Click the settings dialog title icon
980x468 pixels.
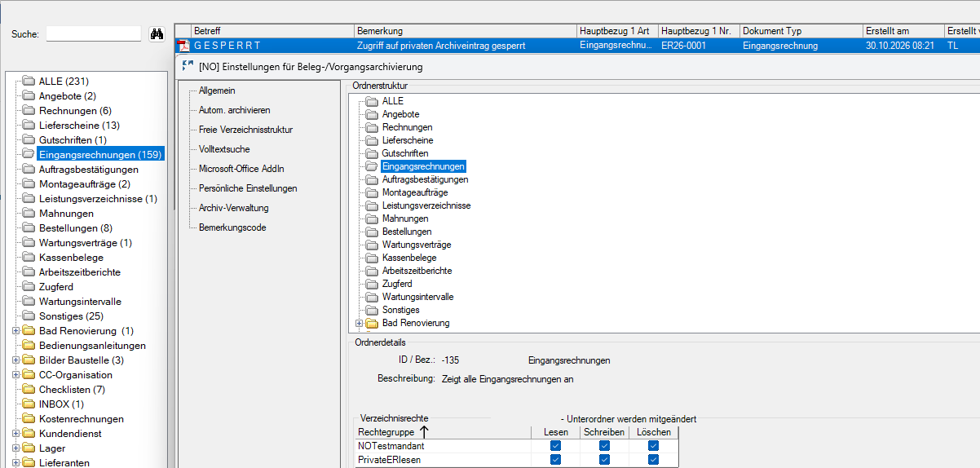click(x=188, y=66)
